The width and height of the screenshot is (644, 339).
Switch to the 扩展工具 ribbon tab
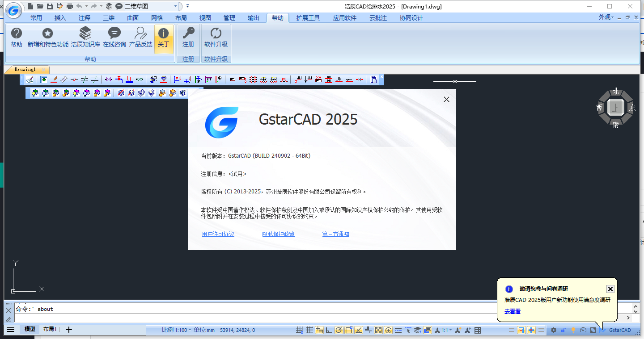(308, 18)
